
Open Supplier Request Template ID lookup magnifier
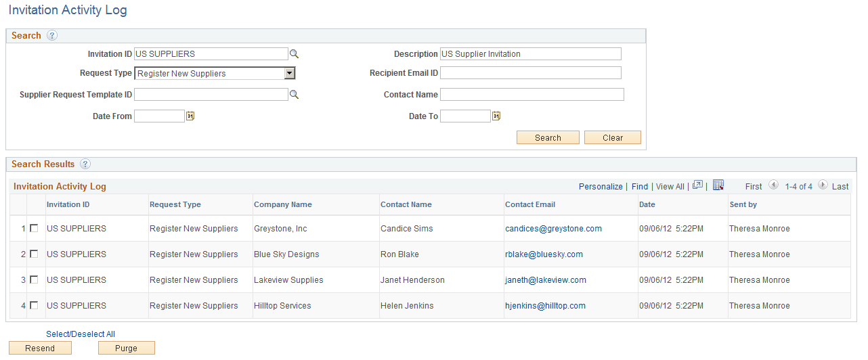(294, 95)
